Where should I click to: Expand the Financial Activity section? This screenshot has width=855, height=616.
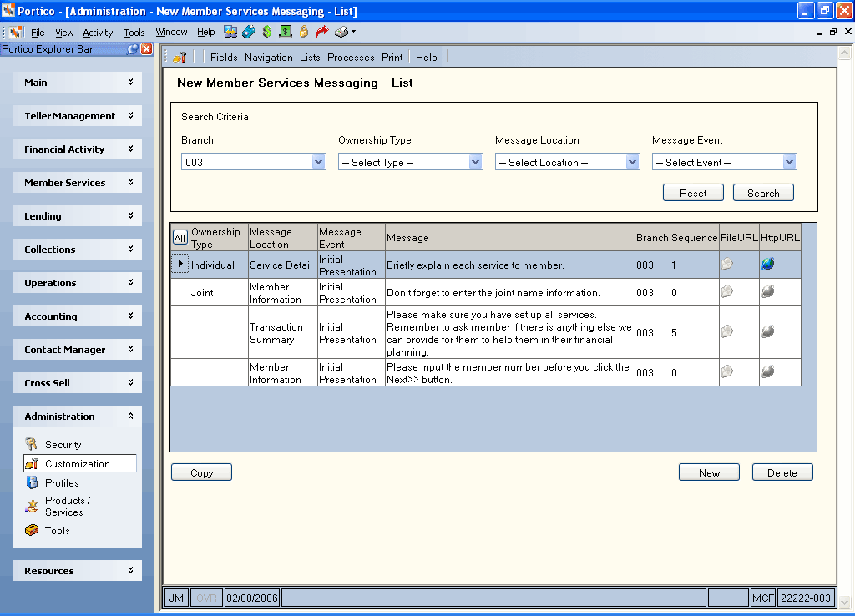pos(77,149)
